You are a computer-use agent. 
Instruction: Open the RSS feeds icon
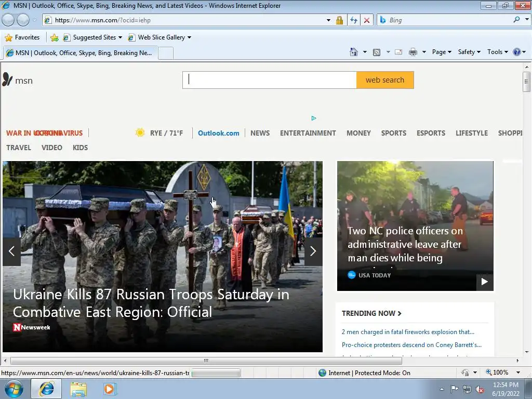(x=376, y=52)
